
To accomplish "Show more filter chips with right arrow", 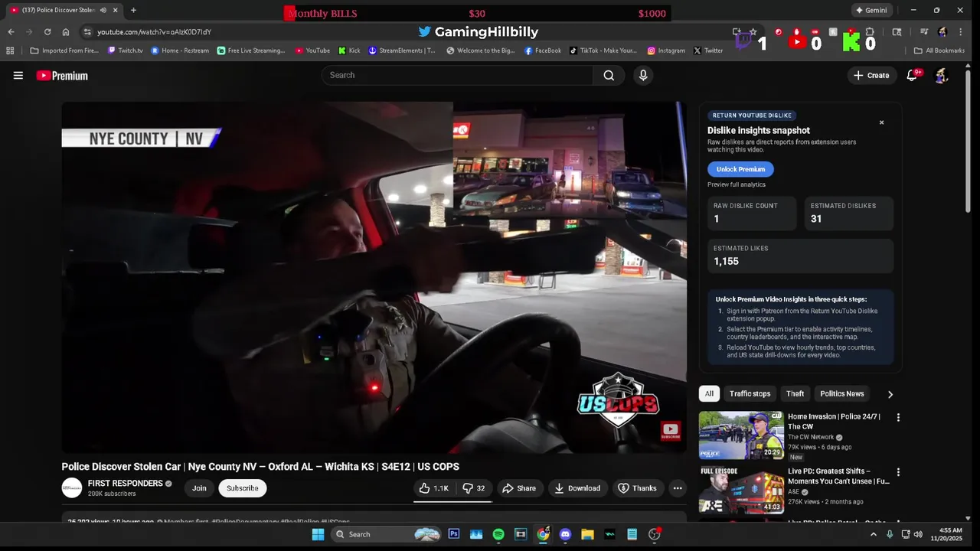I will [890, 394].
